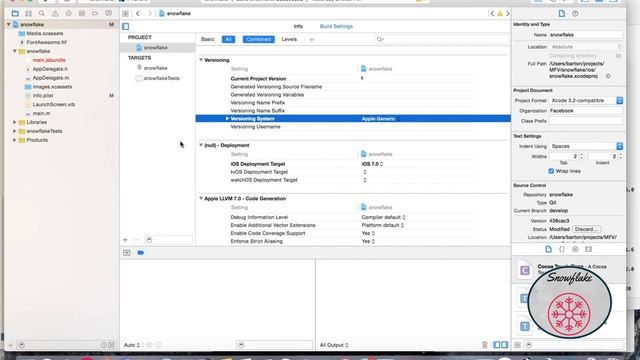Collapse the Deployment settings section
Viewport: 640px width, 360px height.
(201, 145)
